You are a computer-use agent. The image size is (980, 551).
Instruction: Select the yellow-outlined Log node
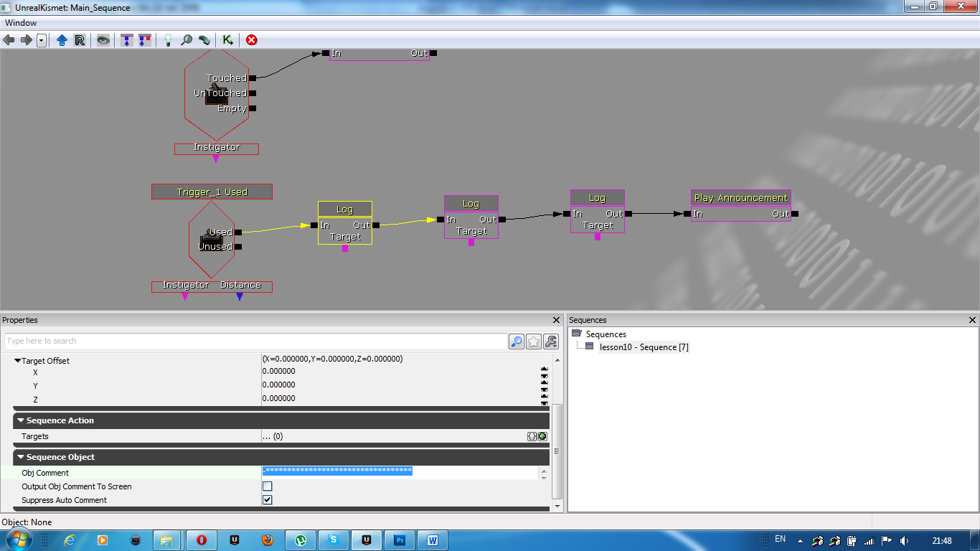345,223
